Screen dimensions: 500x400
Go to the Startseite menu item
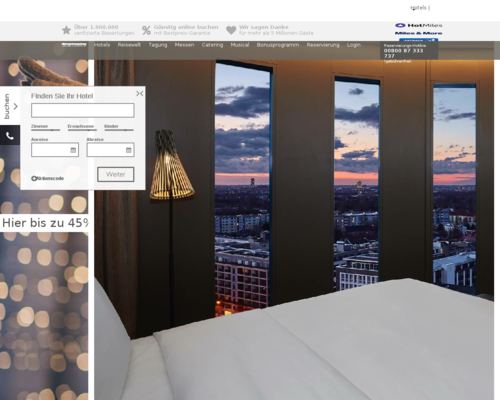74,45
